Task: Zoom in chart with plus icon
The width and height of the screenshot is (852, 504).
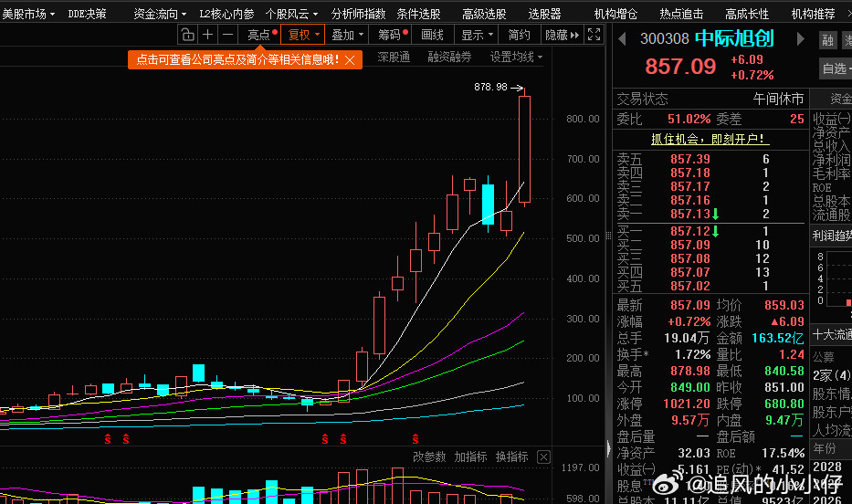Action: [x=208, y=35]
